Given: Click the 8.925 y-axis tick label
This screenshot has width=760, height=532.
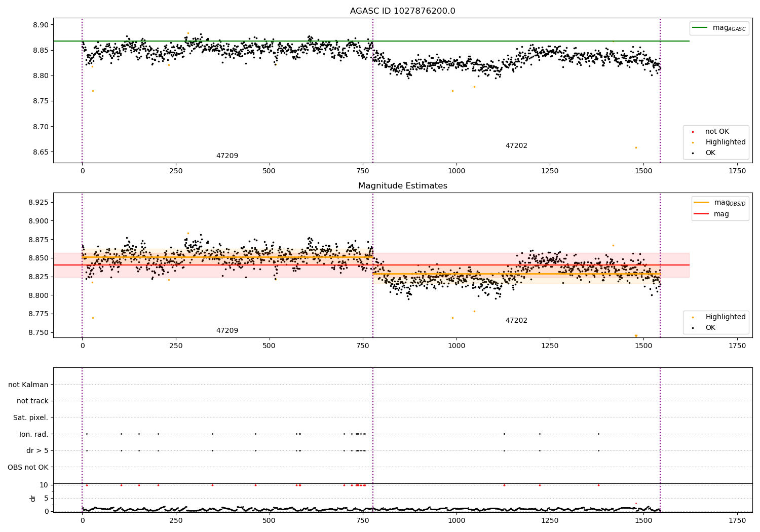Looking at the screenshot, I should 37,203.
